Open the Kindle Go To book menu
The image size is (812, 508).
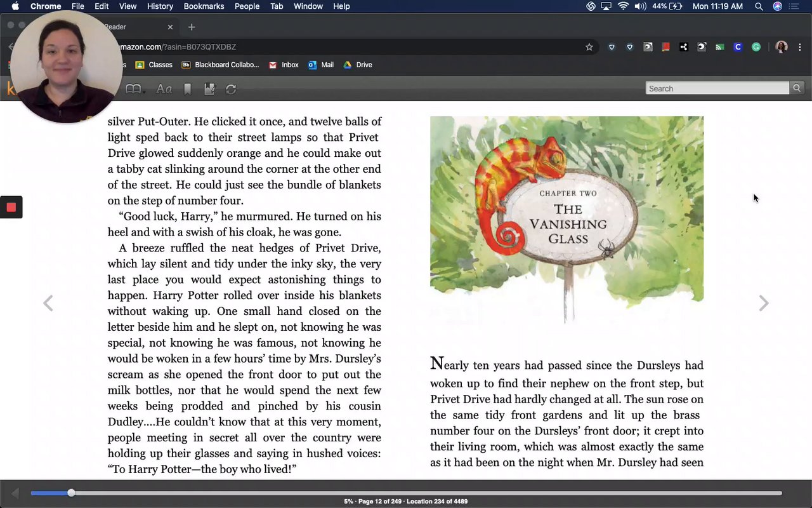[134, 89]
